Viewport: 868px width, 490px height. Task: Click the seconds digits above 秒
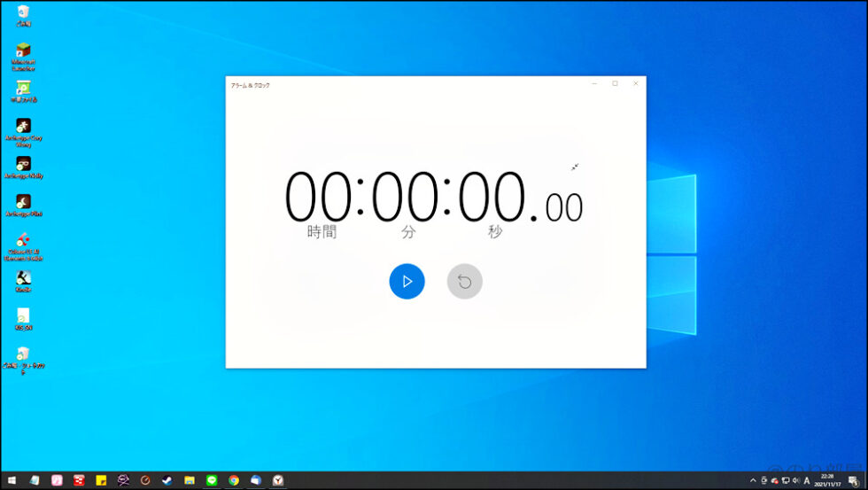click(492, 197)
